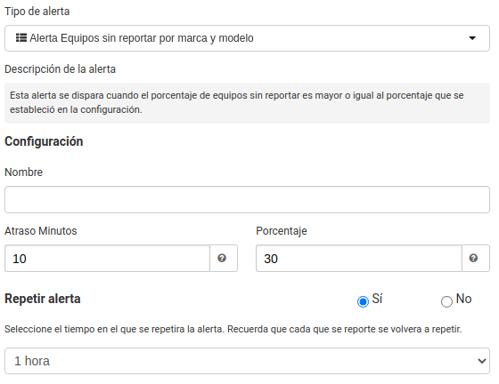Choose the No radio button for Repetir alerta
The width and height of the screenshot is (499, 384).
(x=447, y=302)
